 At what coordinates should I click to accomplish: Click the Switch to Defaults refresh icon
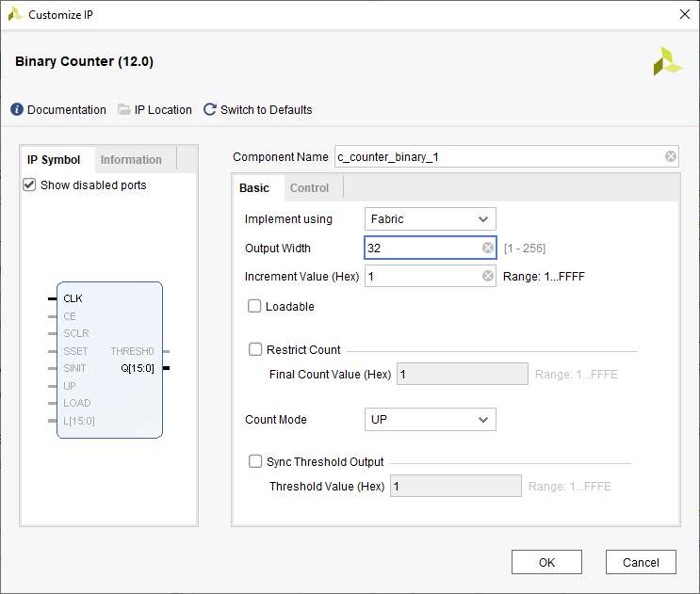[x=210, y=110]
